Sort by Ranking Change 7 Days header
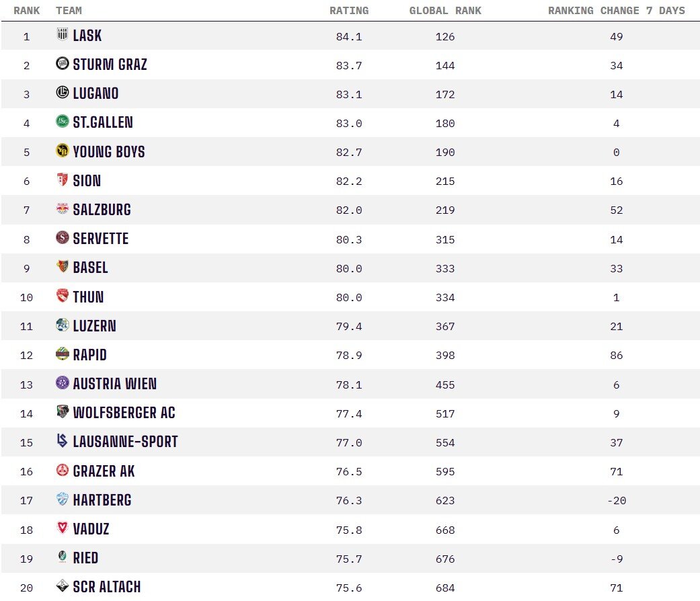Image resolution: width=700 pixels, height=601 pixels. click(617, 10)
